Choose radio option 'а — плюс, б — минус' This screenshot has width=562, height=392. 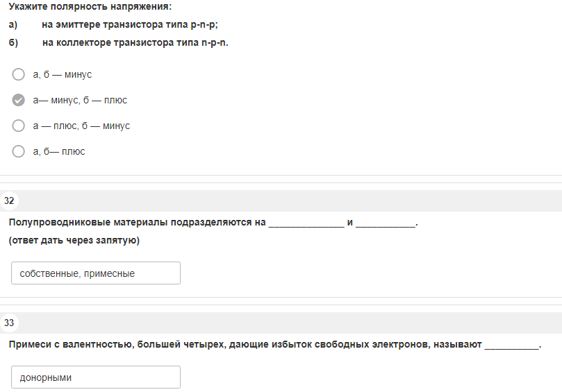pyautogui.click(x=18, y=126)
